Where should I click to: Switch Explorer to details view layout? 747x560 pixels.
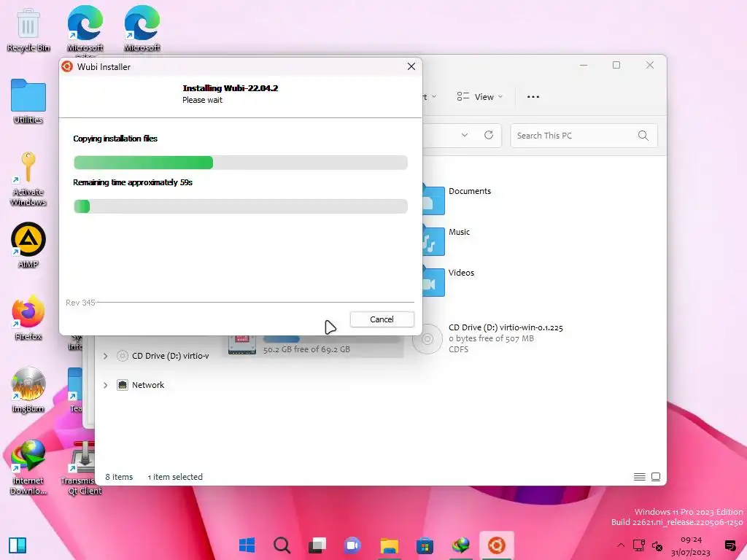(x=639, y=477)
